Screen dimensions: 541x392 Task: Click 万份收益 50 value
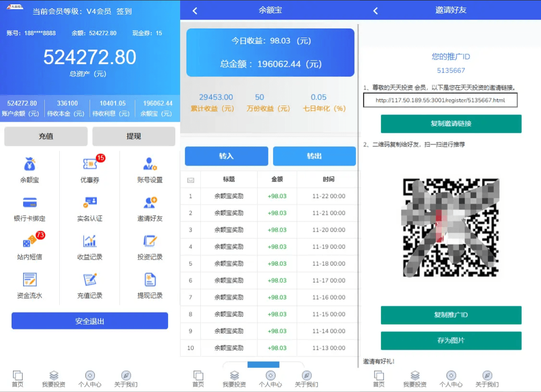click(x=260, y=97)
